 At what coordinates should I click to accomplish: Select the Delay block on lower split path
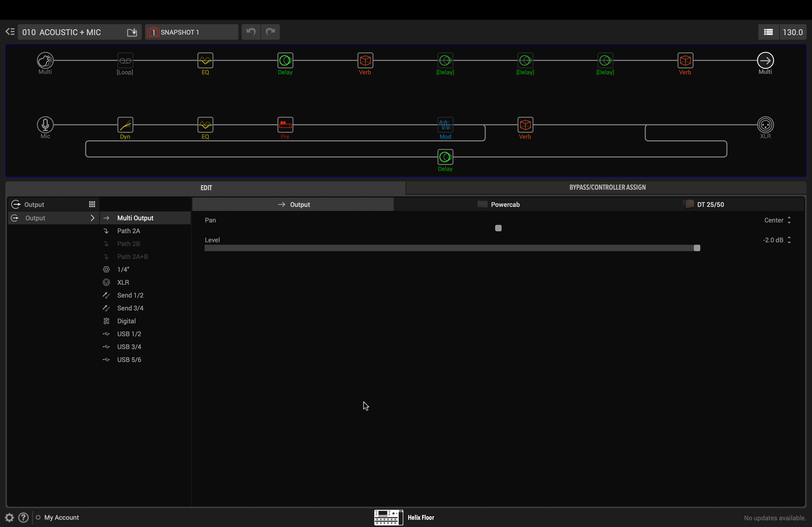(x=445, y=157)
